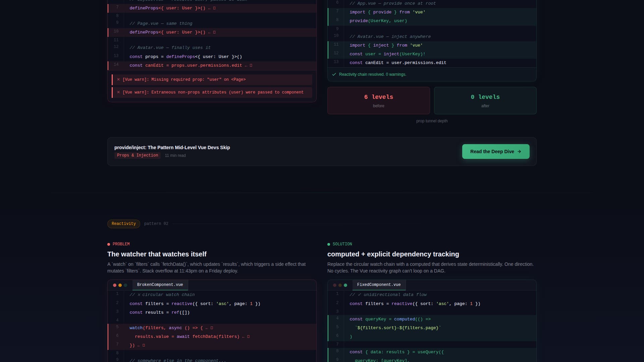Click the checkmark beside 'Reactivity chain resolved'
This screenshot has width=644, height=362.
(334, 74)
